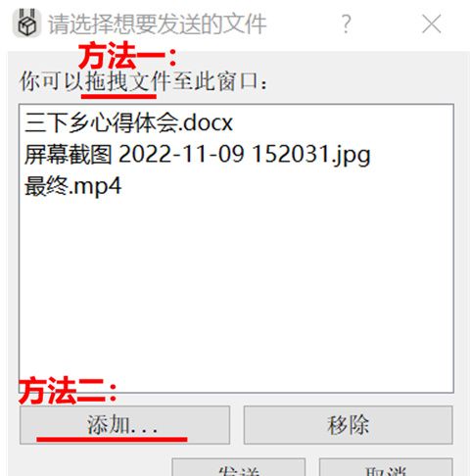Click the red-underlined word 拖拽
470x476 pixels.
point(106,81)
